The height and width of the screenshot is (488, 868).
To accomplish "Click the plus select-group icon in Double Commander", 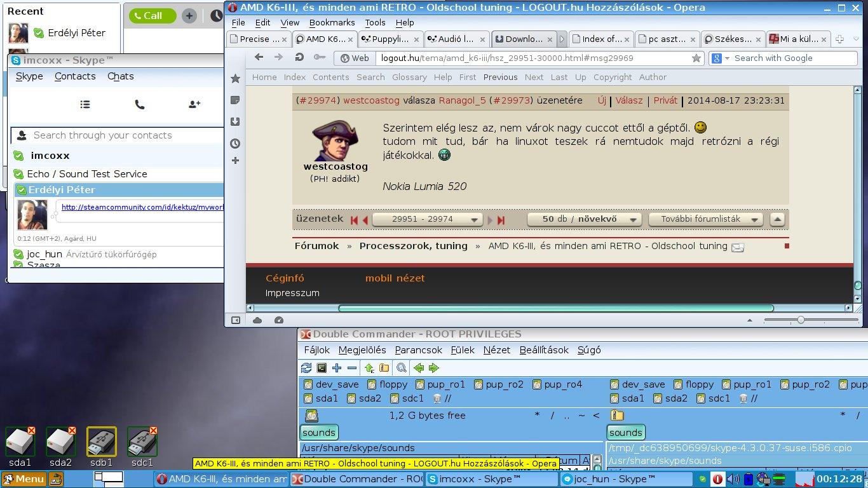I will pyautogui.click(x=337, y=368).
